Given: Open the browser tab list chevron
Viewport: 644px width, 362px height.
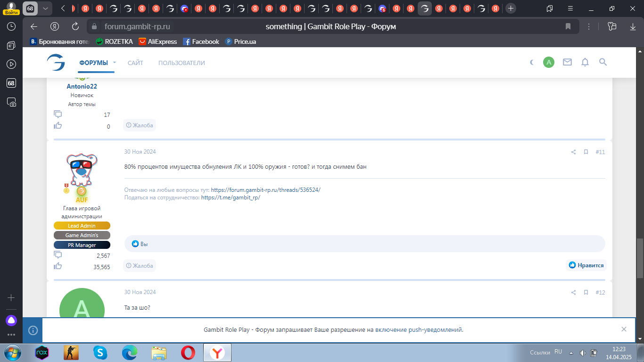Looking at the screenshot, I should click(45, 8).
